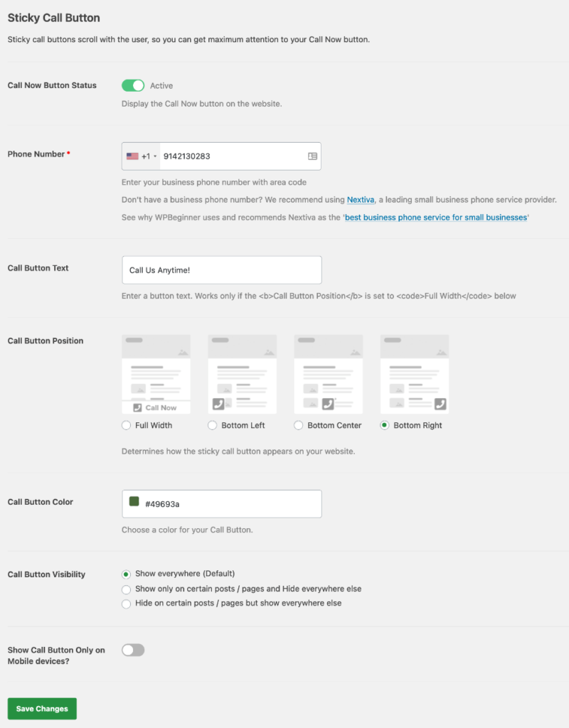This screenshot has height=728, width=569.
Task: Select the Bottom Left layout thumbnail
Action: [242, 374]
